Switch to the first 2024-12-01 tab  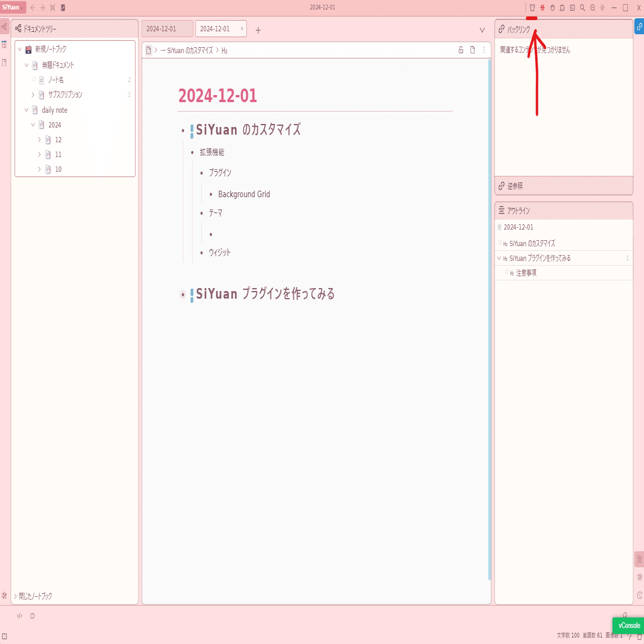[x=167, y=29]
